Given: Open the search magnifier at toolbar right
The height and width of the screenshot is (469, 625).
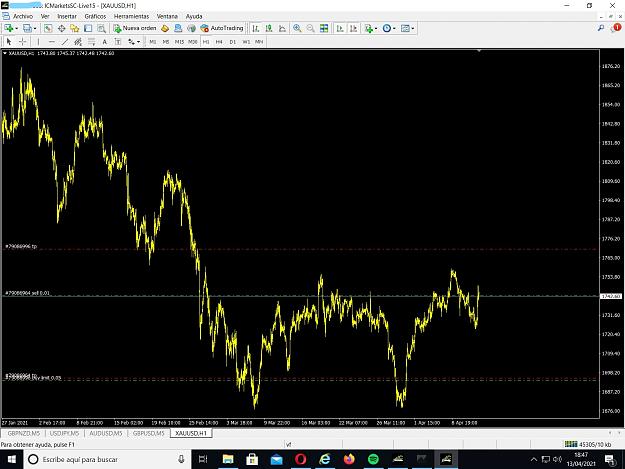Looking at the screenshot, I should (x=601, y=28).
